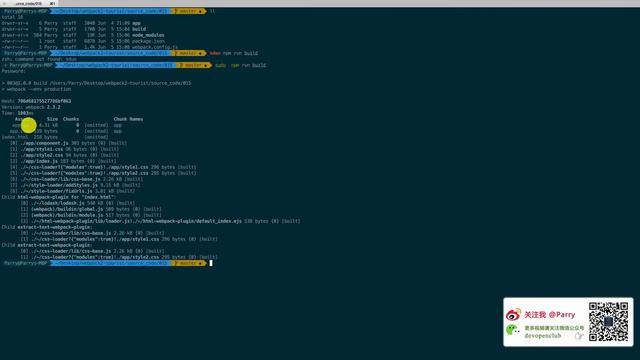Click the 'Size' column header

[52, 119]
